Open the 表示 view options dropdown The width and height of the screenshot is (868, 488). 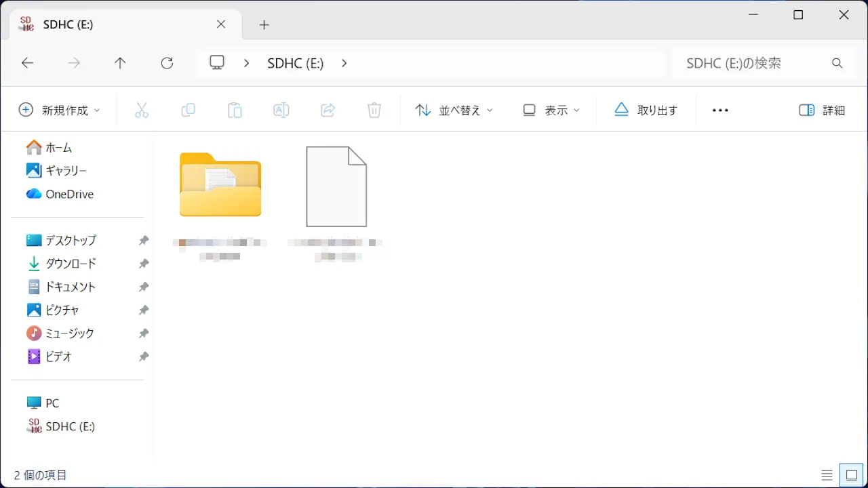click(x=551, y=110)
